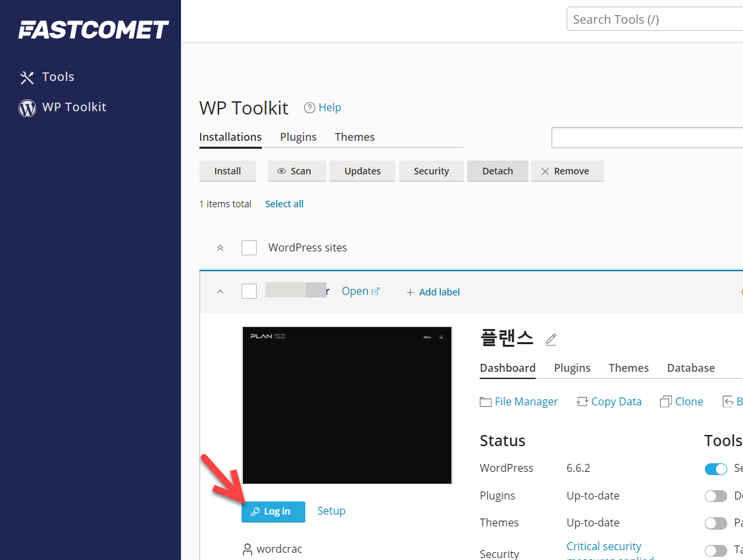This screenshot has height=560, width=743.
Task: Enable the toggle on the Plugins row
Action: (x=715, y=496)
